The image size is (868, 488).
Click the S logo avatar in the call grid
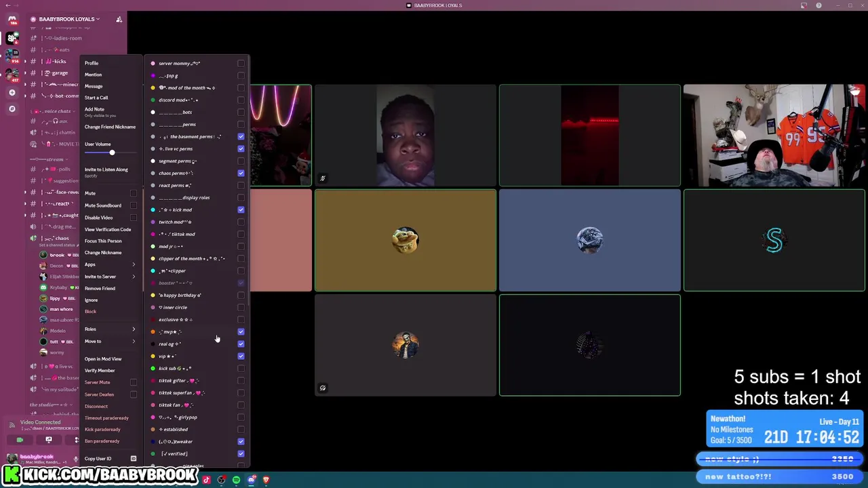[x=774, y=240]
